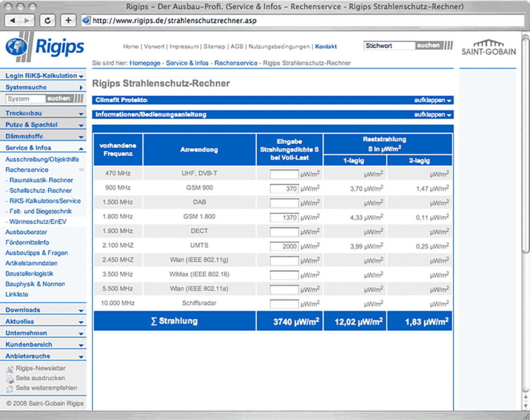Click the DAB 1.500 MHz input field
Image resolution: width=530 pixels, height=420 pixels.
(x=284, y=203)
